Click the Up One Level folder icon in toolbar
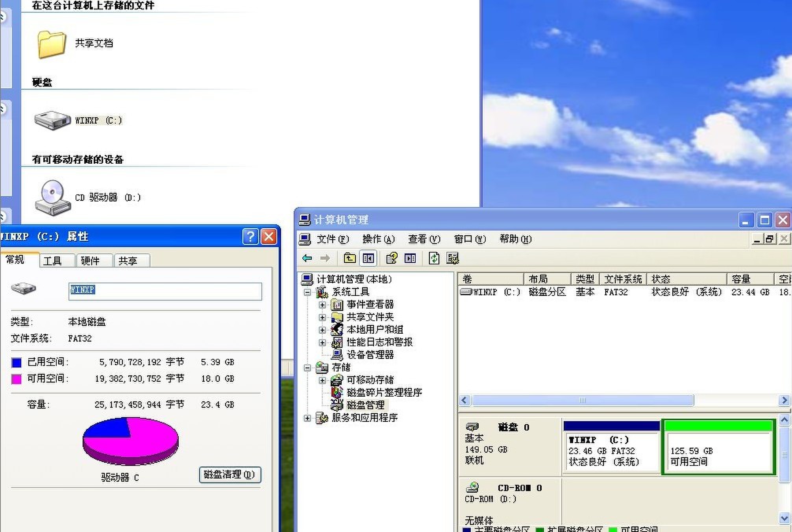This screenshot has width=792, height=532. (349, 258)
